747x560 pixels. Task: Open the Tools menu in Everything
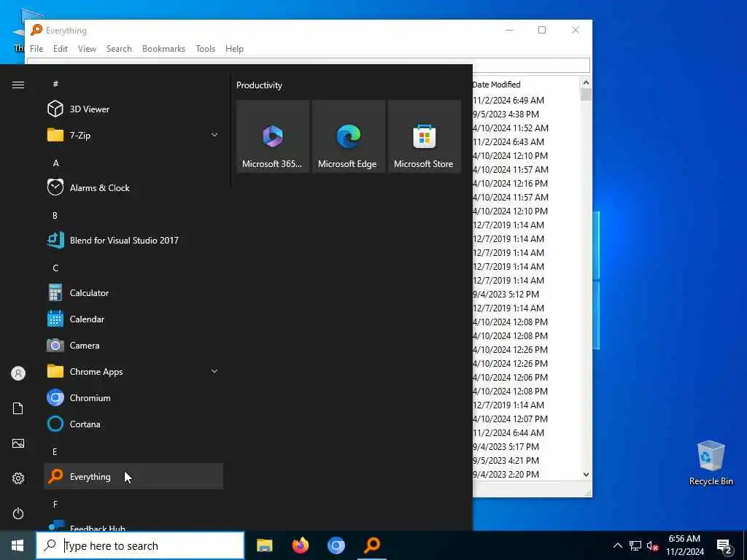pyautogui.click(x=205, y=49)
